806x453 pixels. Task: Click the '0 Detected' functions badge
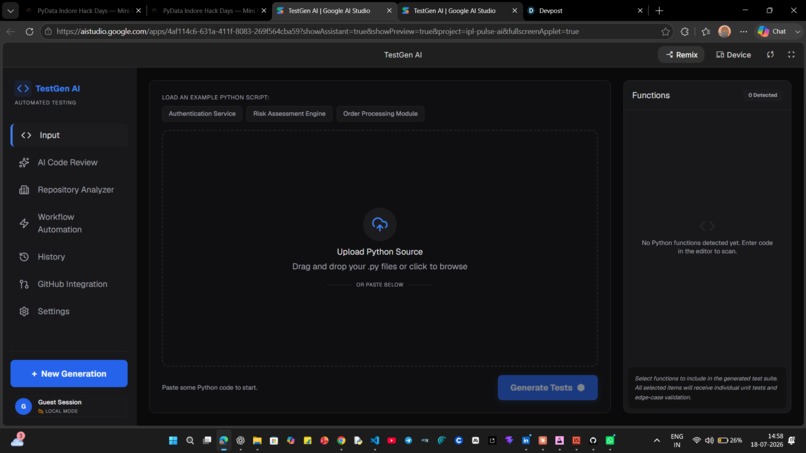(x=762, y=95)
